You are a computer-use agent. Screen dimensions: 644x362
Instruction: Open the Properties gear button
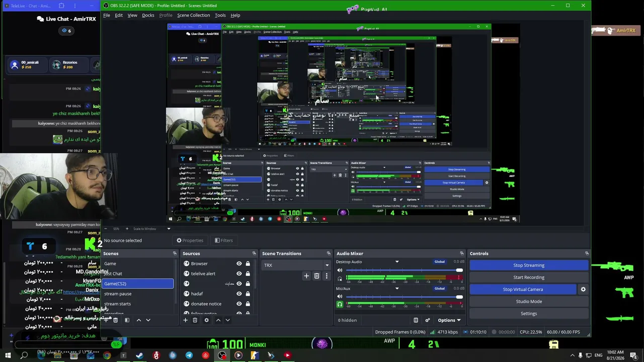(190, 240)
